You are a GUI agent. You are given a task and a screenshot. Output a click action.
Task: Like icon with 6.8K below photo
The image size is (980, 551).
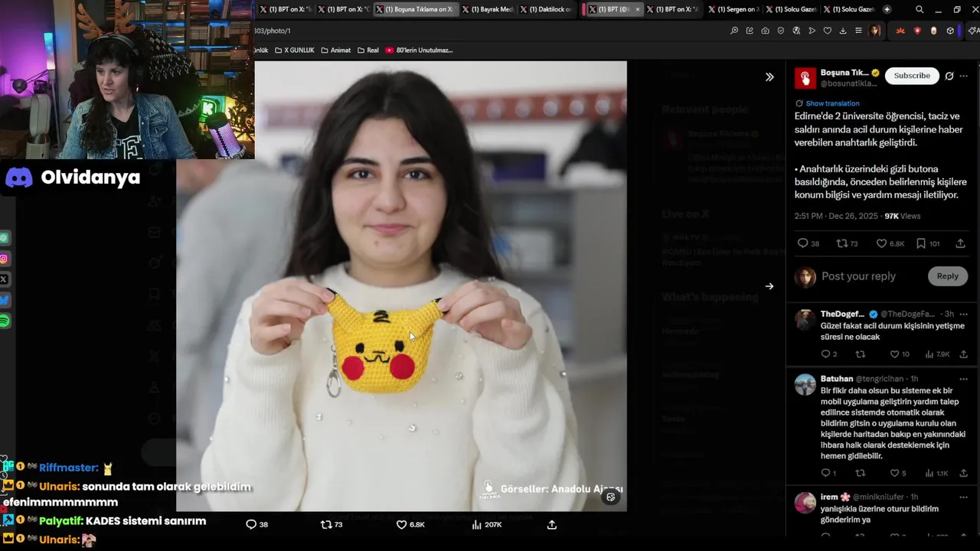tap(401, 524)
